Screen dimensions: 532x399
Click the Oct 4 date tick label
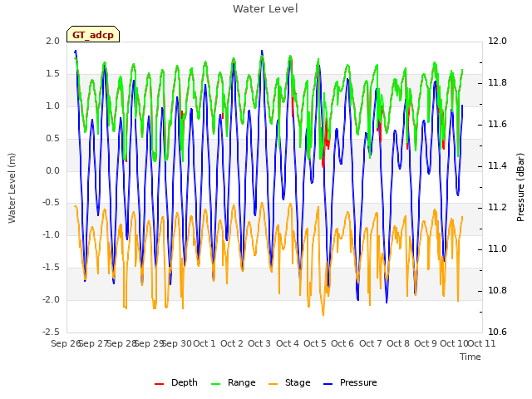tap(288, 343)
